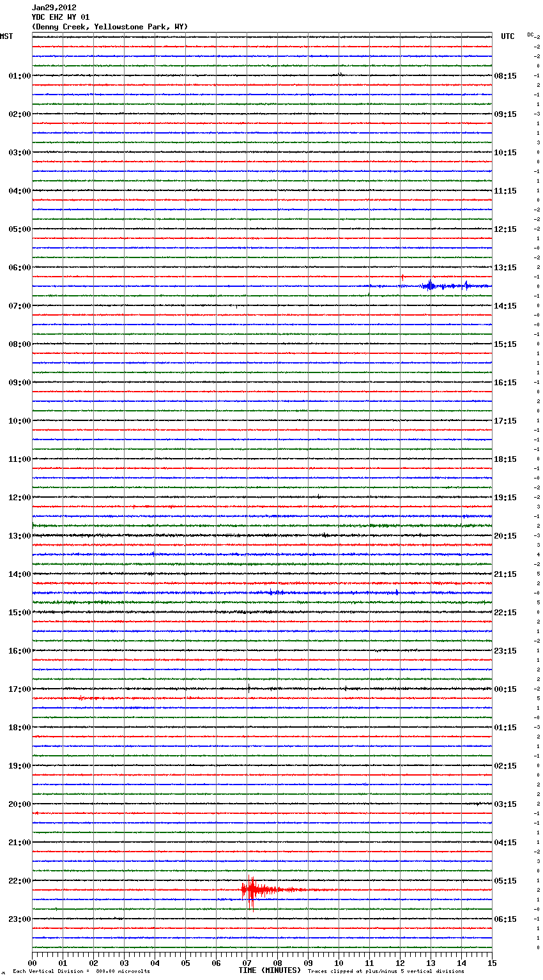The width and height of the screenshot is (543, 980).
Task: Select the 07:00 MST time label
Action: 20,306
